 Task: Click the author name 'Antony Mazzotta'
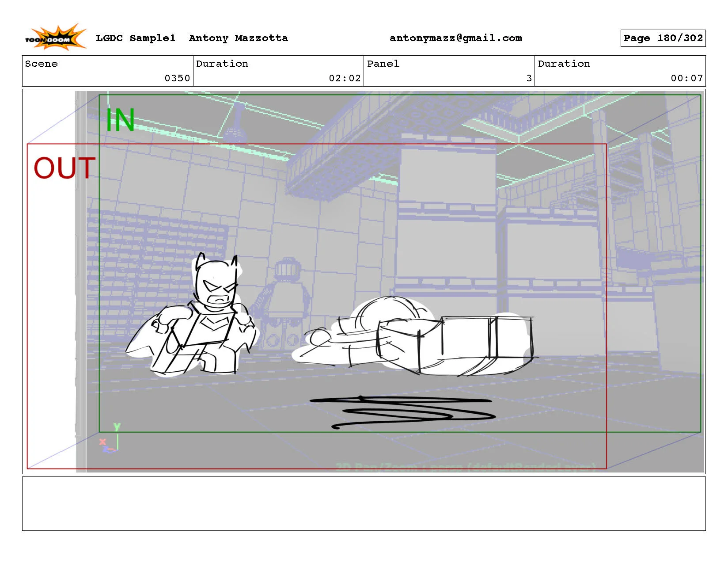coord(239,38)
